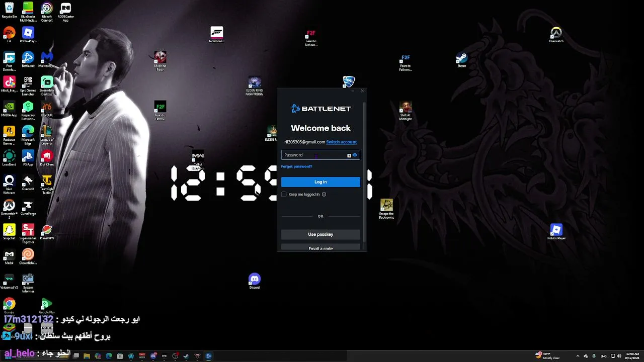This screenshot has height=362, width=644.
Task: Select the Rockstar Games desktop icon
Action: pos(9,135)
